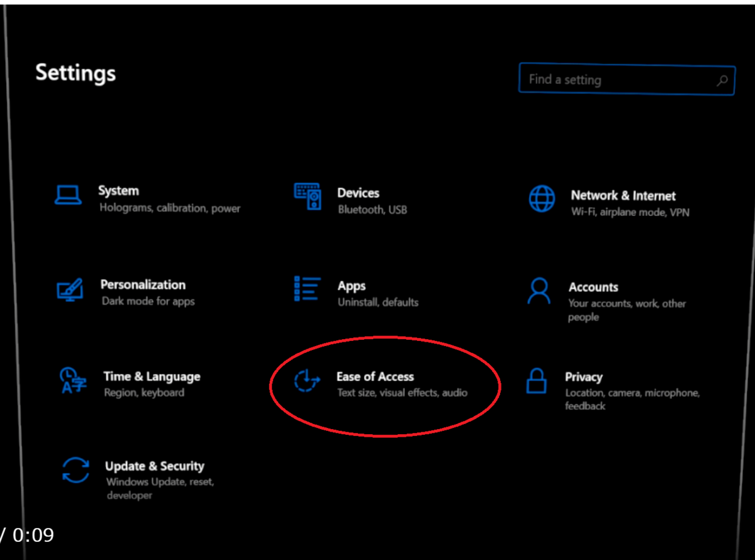The height and width of the screenshot is (560, 755).
Task: Click 'Your accounts, work, other people' text
Action: (627, 310)
